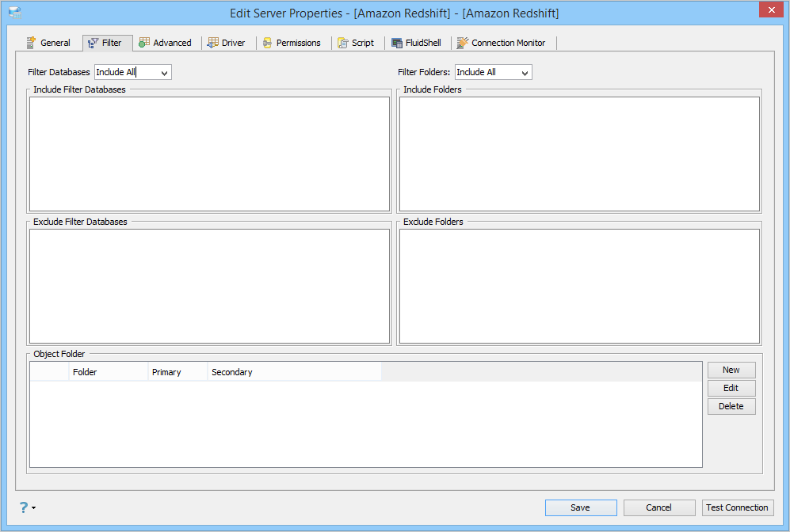Click inside Exclude Folders list
790x532 pixels.
pyautogui.click(x=579, y=287)
